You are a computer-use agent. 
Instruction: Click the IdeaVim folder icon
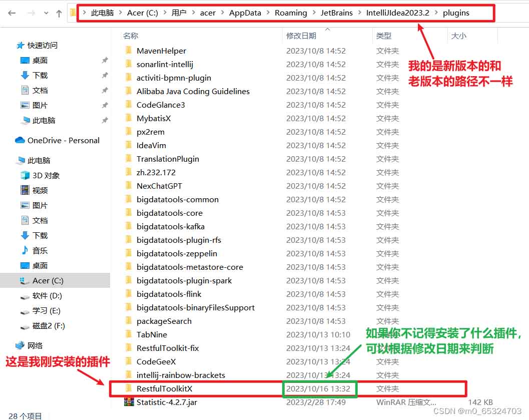tap(128, 145)
